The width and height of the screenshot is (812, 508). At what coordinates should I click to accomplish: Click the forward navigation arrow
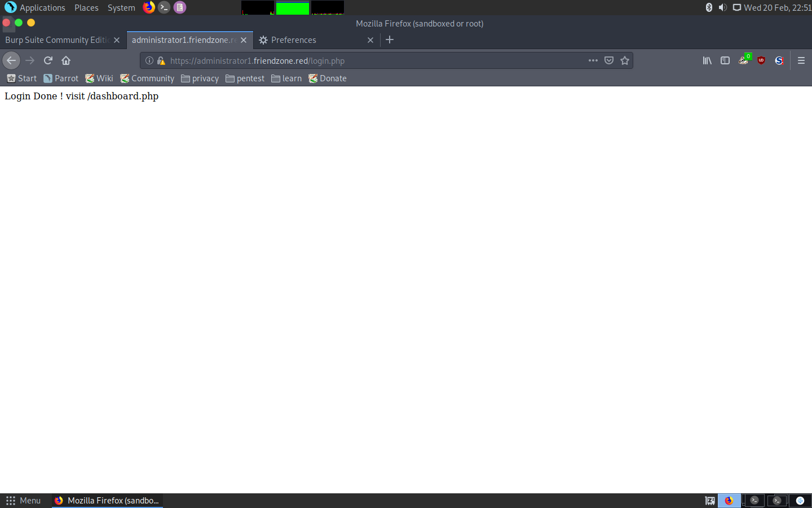coord(30,60)
